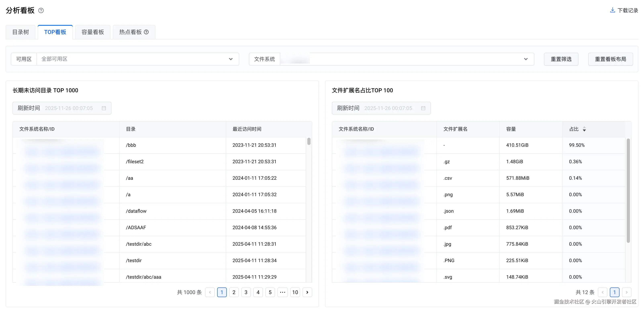Click the ellipsis to jump pages ahead
The image size is (644, 312).
[282, 292]
